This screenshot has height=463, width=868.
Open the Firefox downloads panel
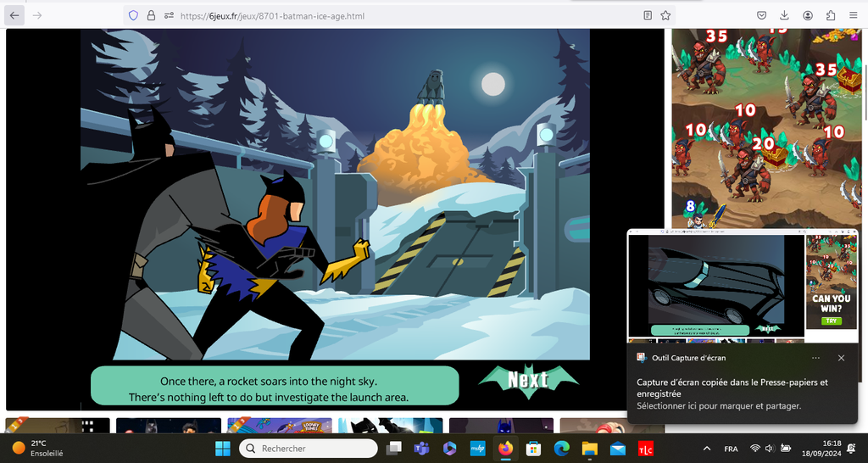pos(784,15)
